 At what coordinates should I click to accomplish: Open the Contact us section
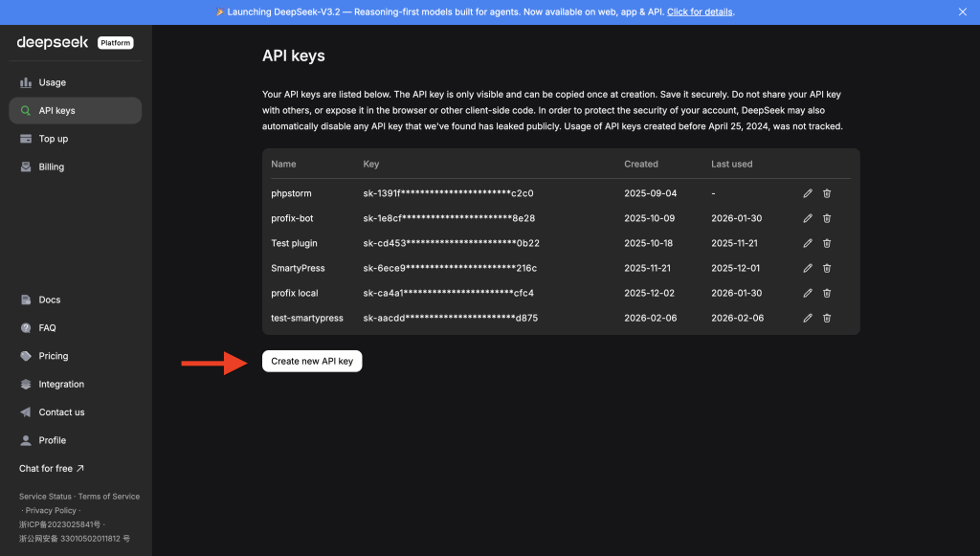point(61,411)
